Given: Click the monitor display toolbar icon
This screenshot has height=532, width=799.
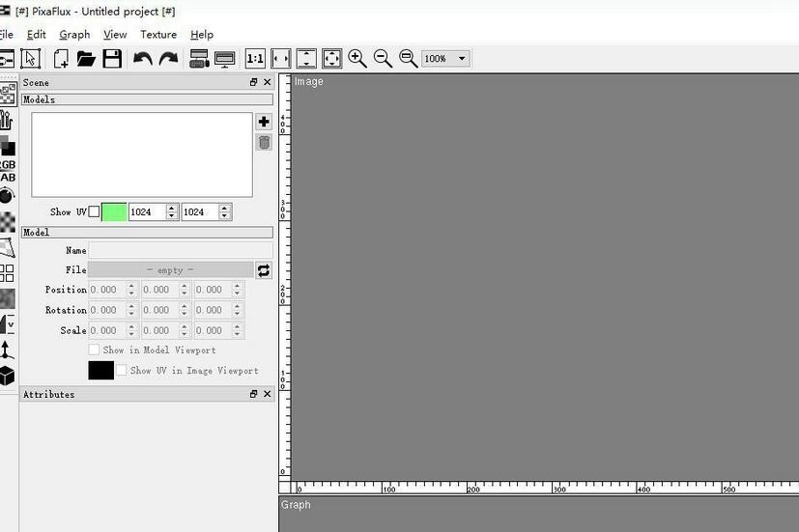Looking at the screenshot, I should point(225,59).
